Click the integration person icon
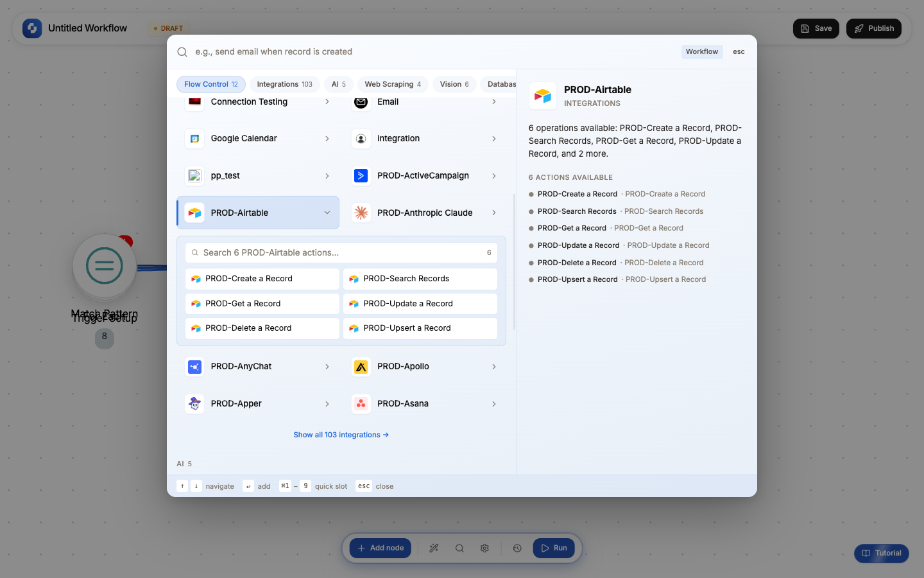 361,139
